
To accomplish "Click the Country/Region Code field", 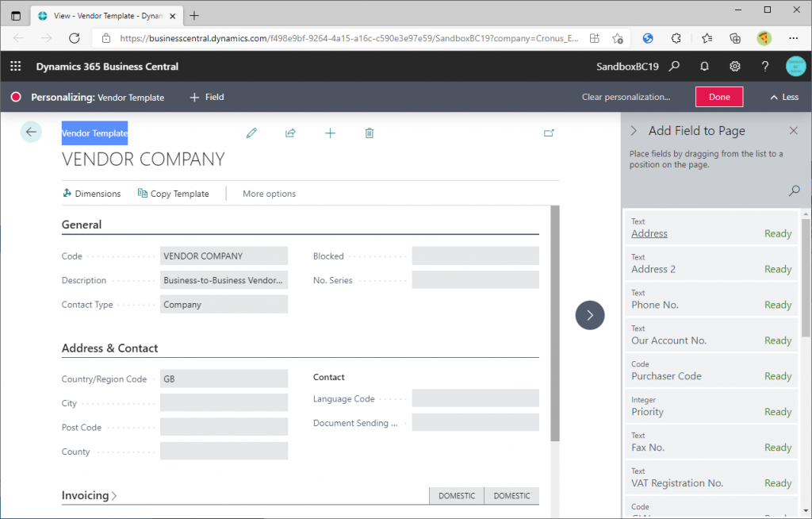I will (224, 379).
